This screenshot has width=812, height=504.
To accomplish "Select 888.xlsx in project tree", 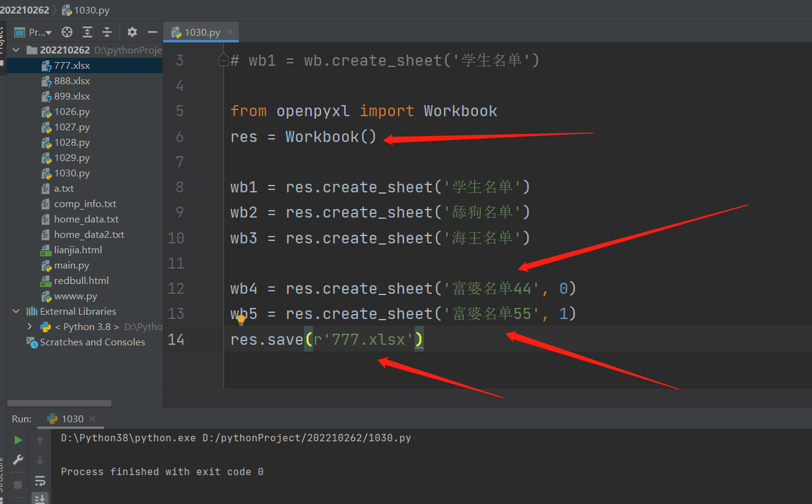I will coord(85,81).
